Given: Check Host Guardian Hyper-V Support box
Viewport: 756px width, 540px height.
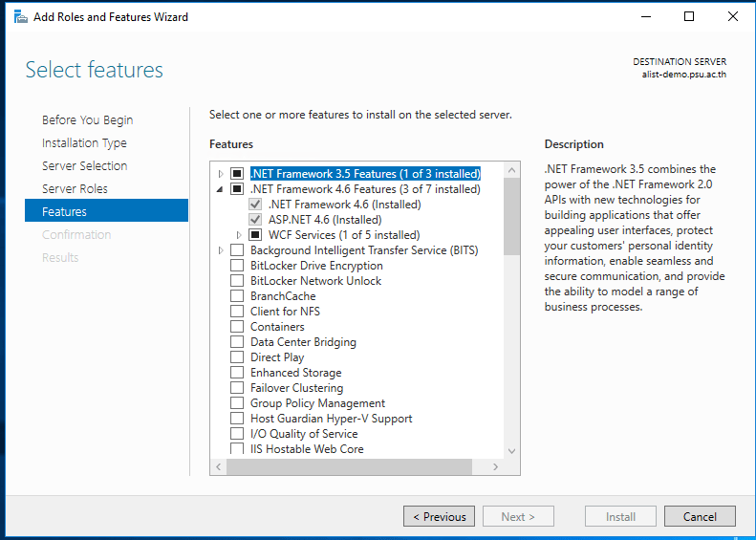Looking at the screenshot, I should pyautogui.click(x=237, y=419).
